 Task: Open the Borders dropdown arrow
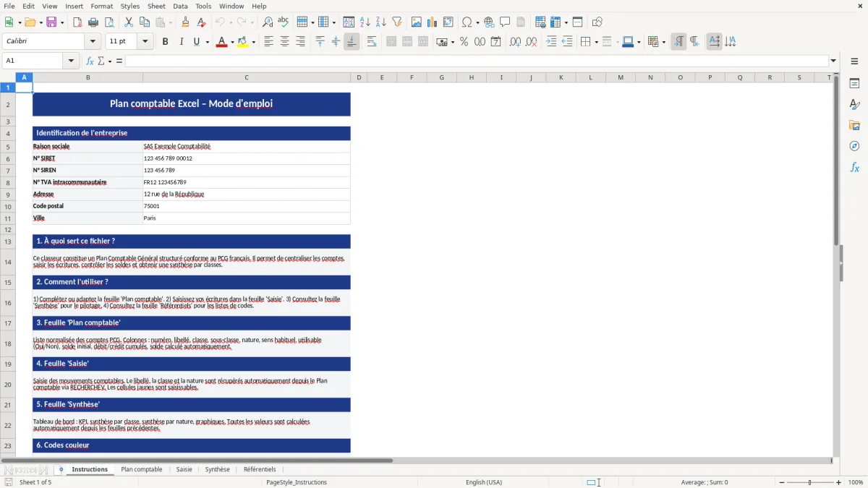596,42
